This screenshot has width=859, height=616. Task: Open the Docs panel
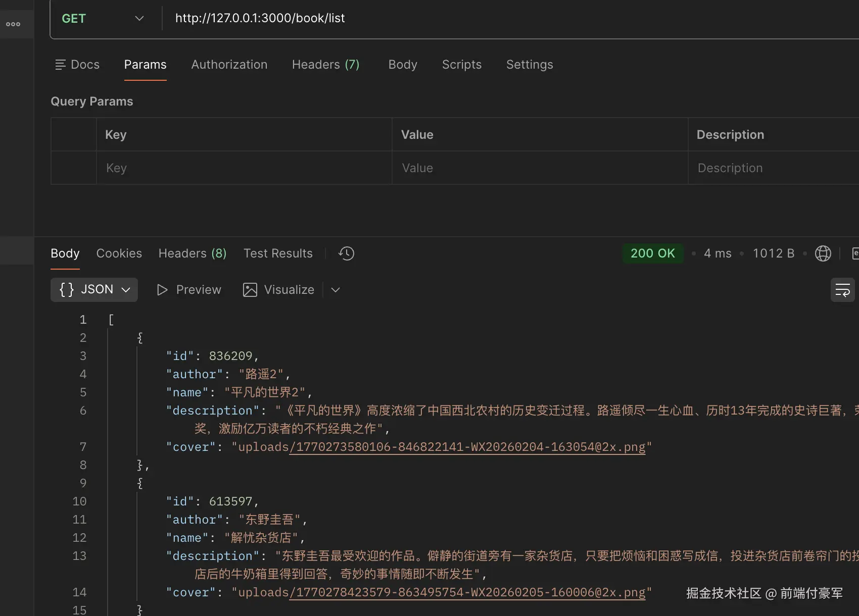77,65
